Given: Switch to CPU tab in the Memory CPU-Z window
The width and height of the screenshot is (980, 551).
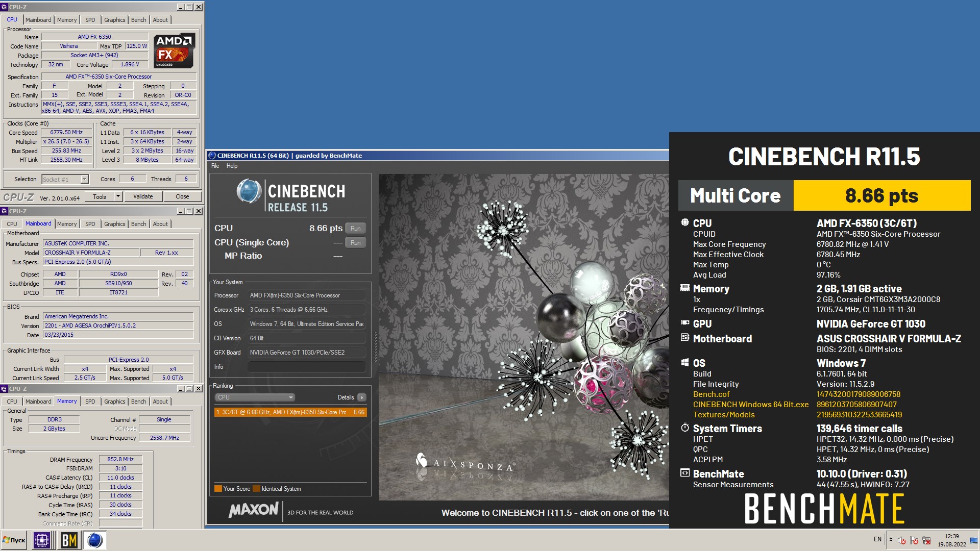Looking at the screenshot, I should 12,402.
